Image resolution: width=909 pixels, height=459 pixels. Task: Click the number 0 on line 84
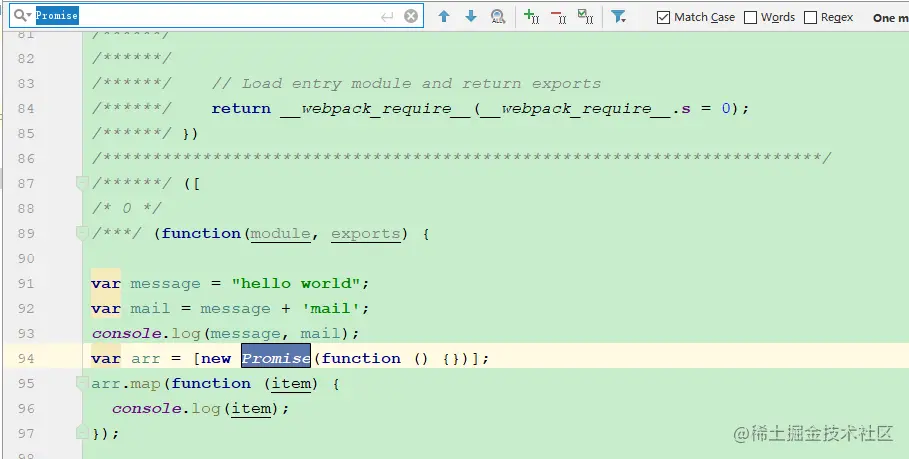(x=726, y=108)
